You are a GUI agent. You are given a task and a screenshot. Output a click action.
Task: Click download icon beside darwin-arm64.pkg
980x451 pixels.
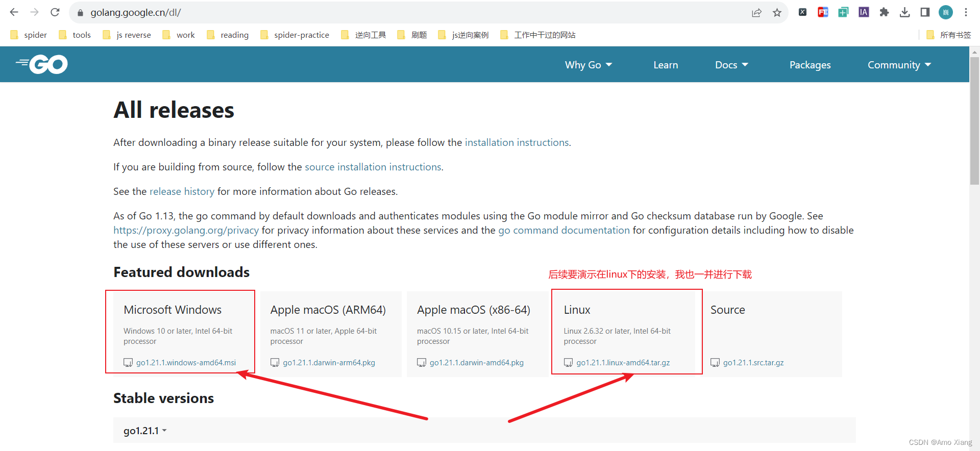275,363
